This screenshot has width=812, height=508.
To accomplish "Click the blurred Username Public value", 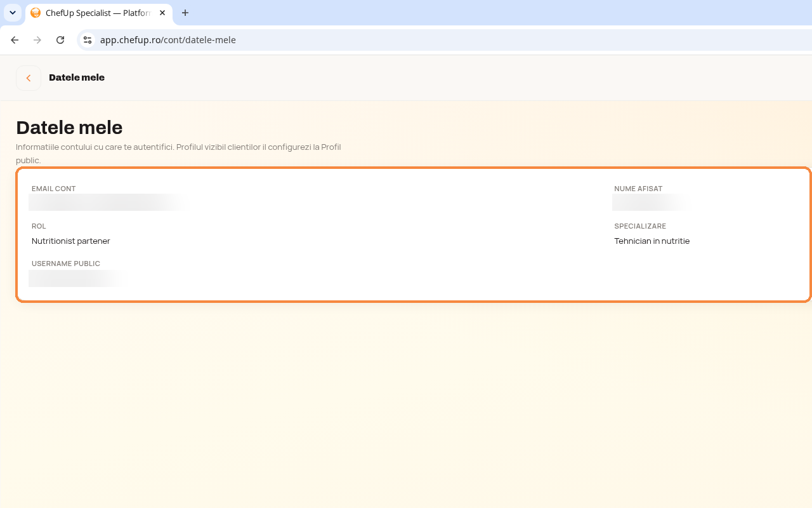I will 79,278.
